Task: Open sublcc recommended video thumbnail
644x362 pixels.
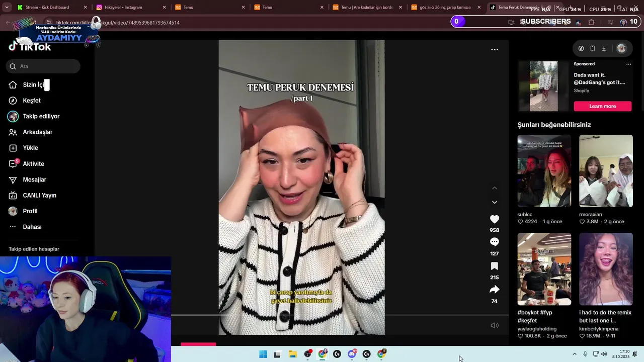Action: click(x=544, y=171)
